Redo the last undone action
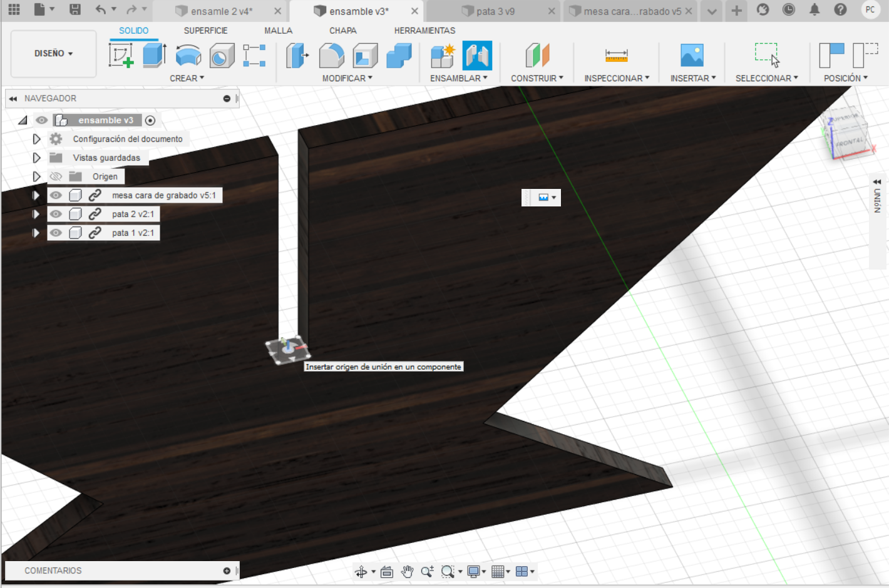889x588 pixels. 131,9
